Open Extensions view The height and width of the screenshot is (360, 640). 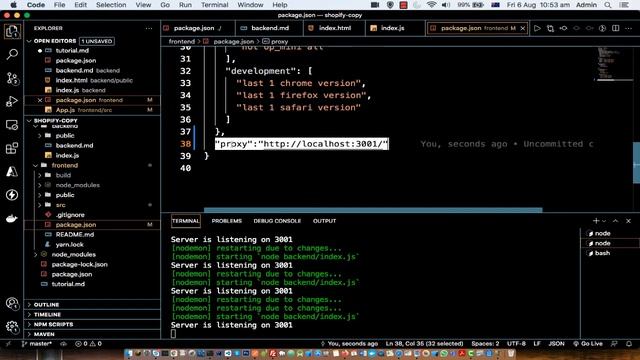pos(12,148)
